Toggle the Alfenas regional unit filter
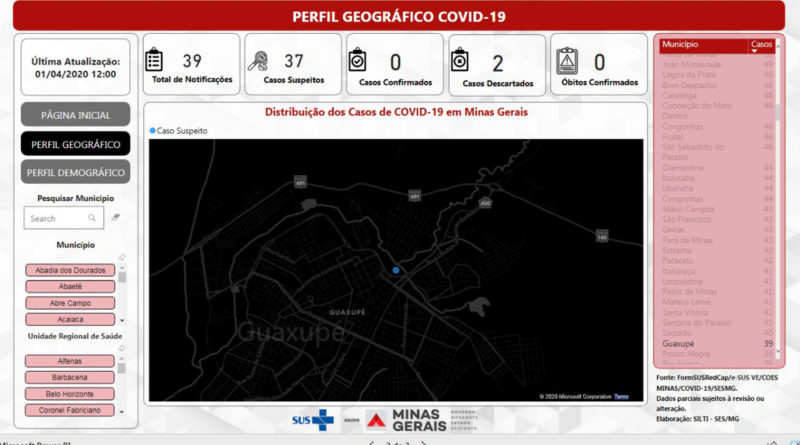Viewport: 800px width, 445px height. pyautogui.click(x=69, y=361)
